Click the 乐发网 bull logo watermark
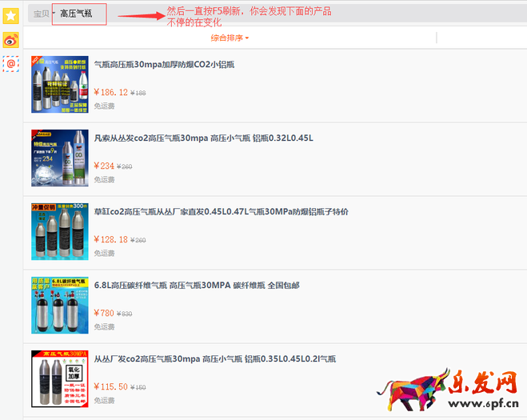Viewport: 527px width, 420px height. (x=453, y=393)
